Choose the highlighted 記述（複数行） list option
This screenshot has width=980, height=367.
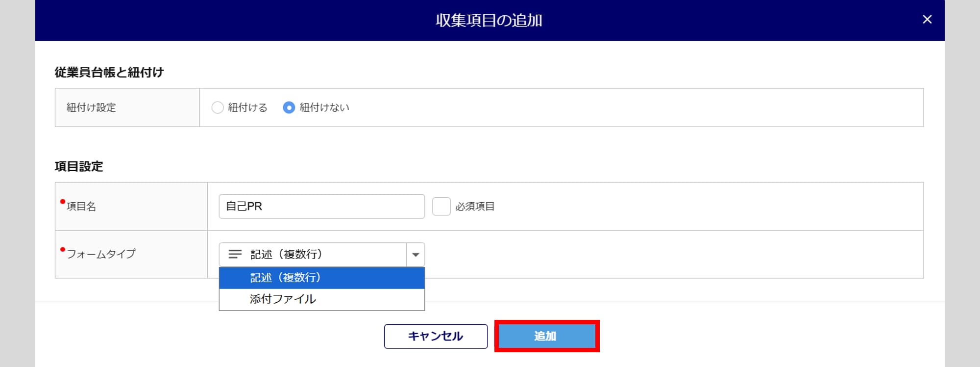[x=322, y=278]
